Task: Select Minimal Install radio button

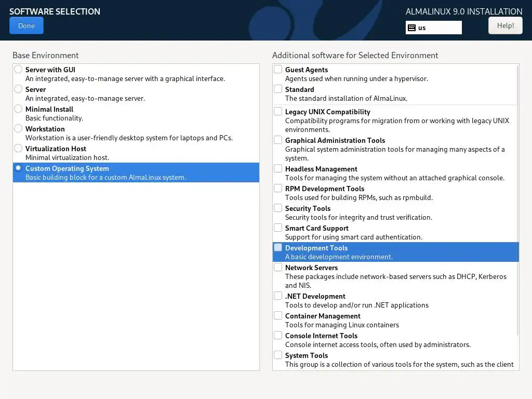Action: 19,109
